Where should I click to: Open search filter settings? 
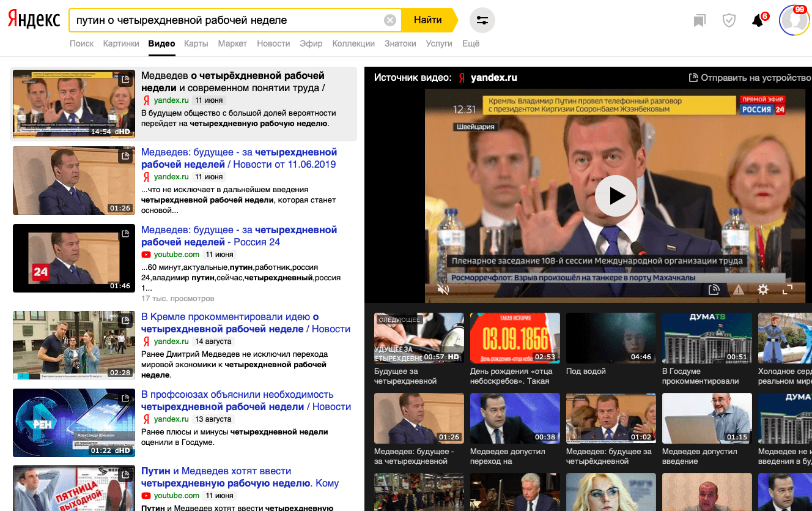482,20
